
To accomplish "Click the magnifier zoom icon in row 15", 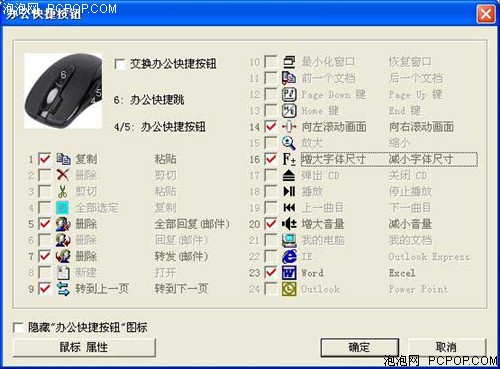I will pos(289,143).
